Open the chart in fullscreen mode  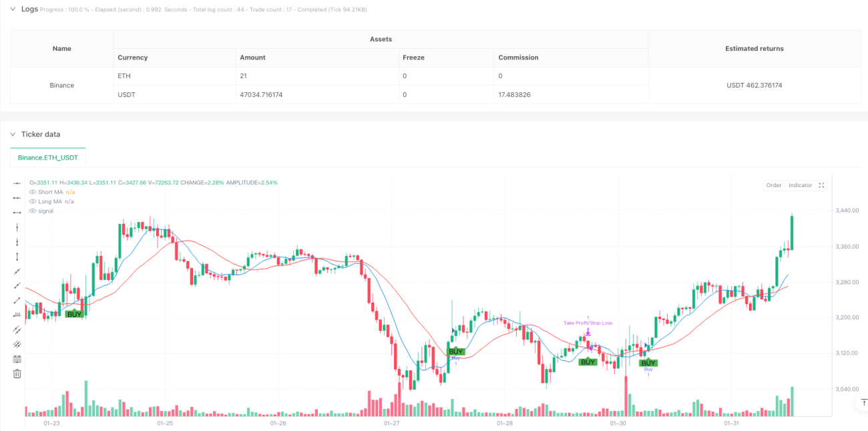(821, 185)
